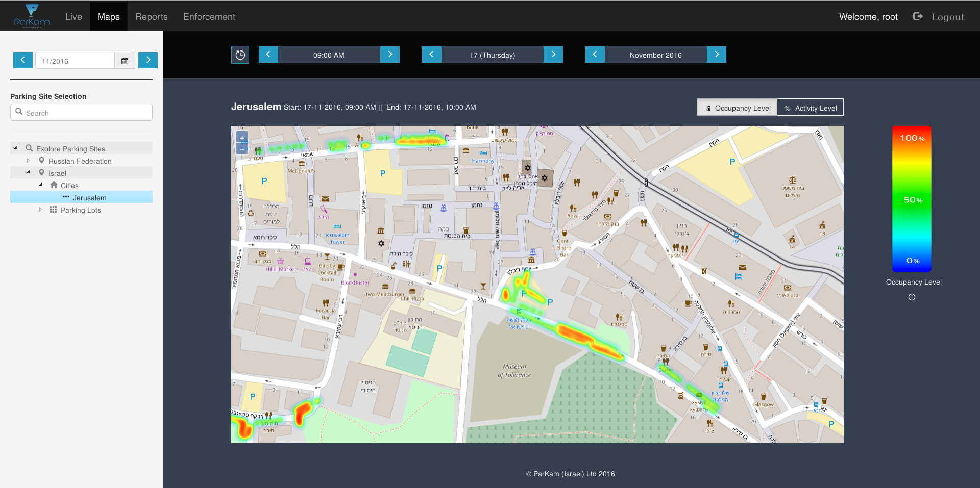Viewport: 980px width, 488px height.
Task: Advance to the month after November 2016
Action: [717, 55]
